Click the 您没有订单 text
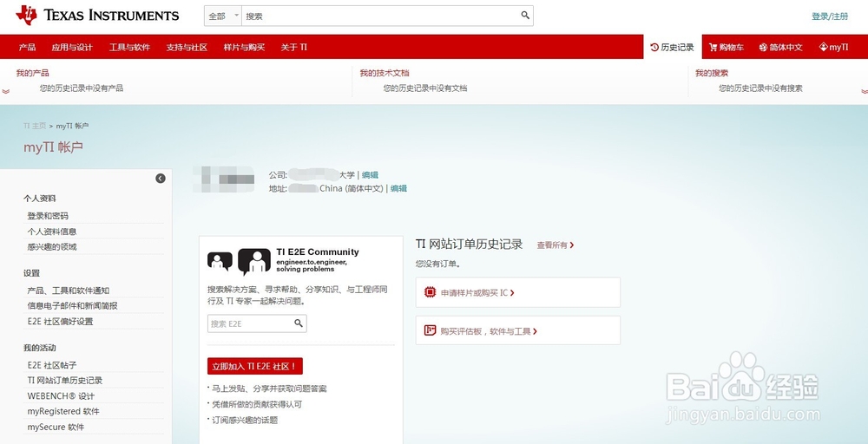The height and width of the screenshot is (444, 868). [x=437, y=264]
